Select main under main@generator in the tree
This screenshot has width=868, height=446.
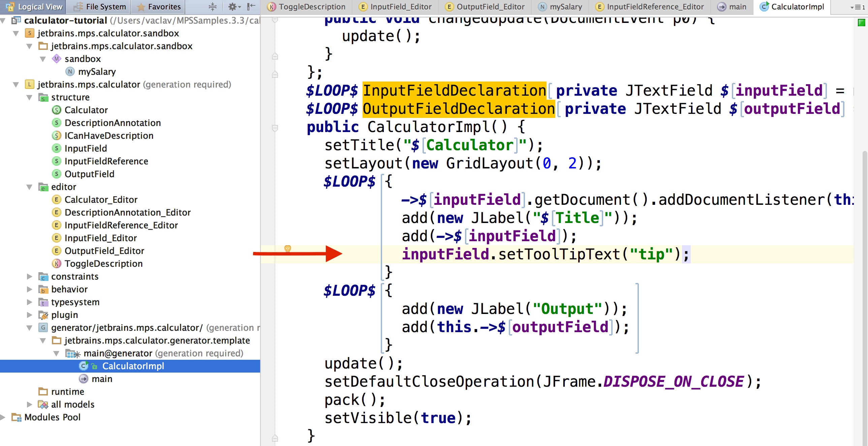pyautogui.click(x=102, y=379)
